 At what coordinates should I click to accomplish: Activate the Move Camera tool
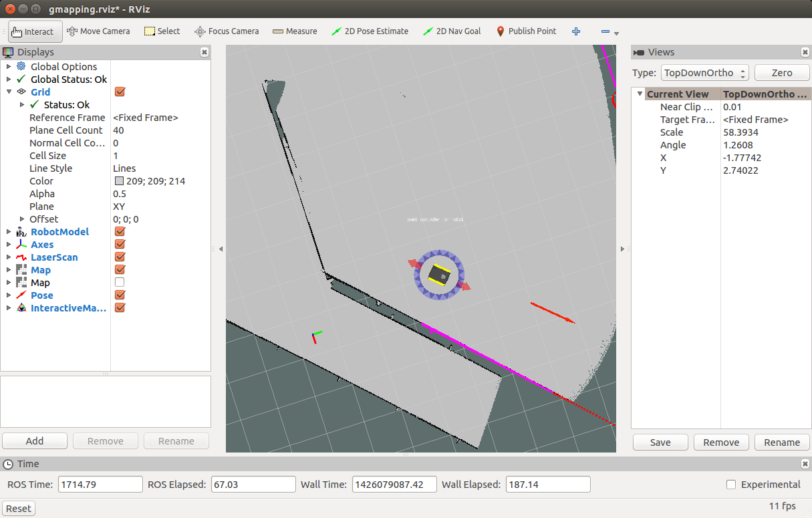coord(98,31)
